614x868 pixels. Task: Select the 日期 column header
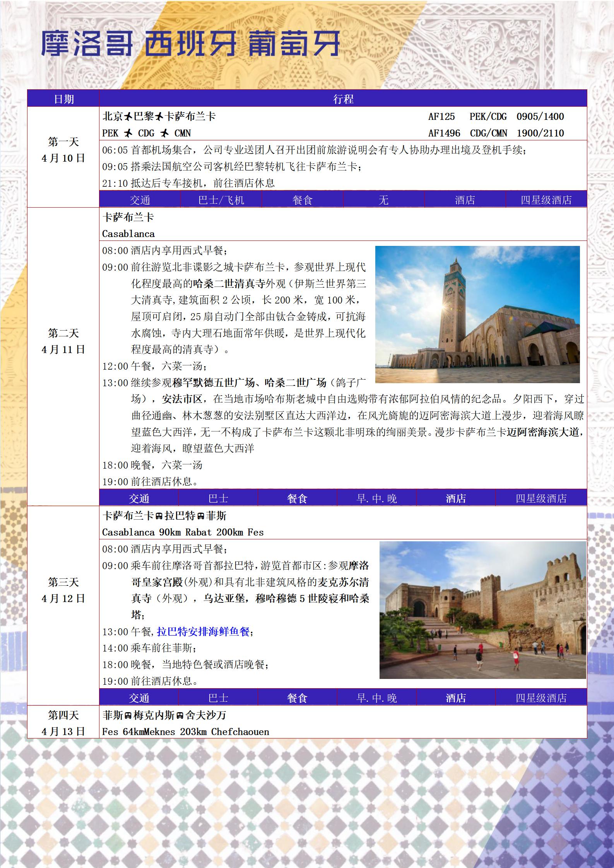coord(63,99)
